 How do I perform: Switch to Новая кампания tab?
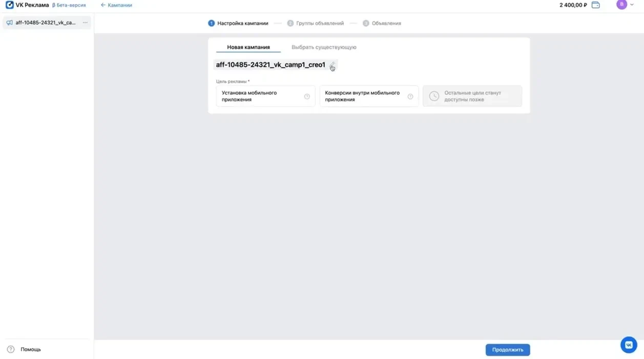click(248, 47)
